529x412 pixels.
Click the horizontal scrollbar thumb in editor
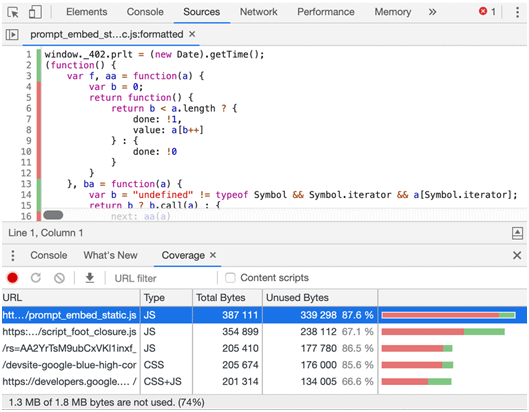point(53,215)
